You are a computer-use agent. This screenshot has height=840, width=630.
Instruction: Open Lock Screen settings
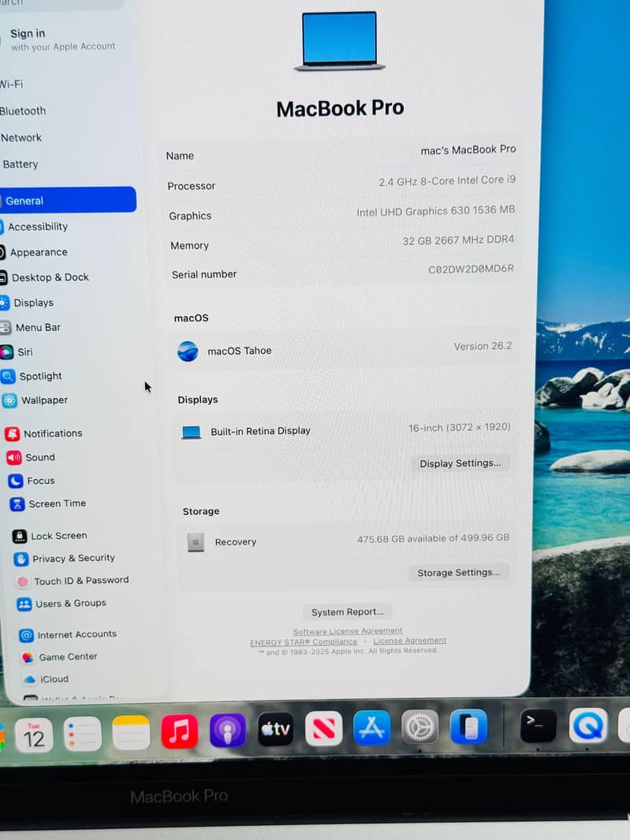pyautogui.click(x=50, y=536)
